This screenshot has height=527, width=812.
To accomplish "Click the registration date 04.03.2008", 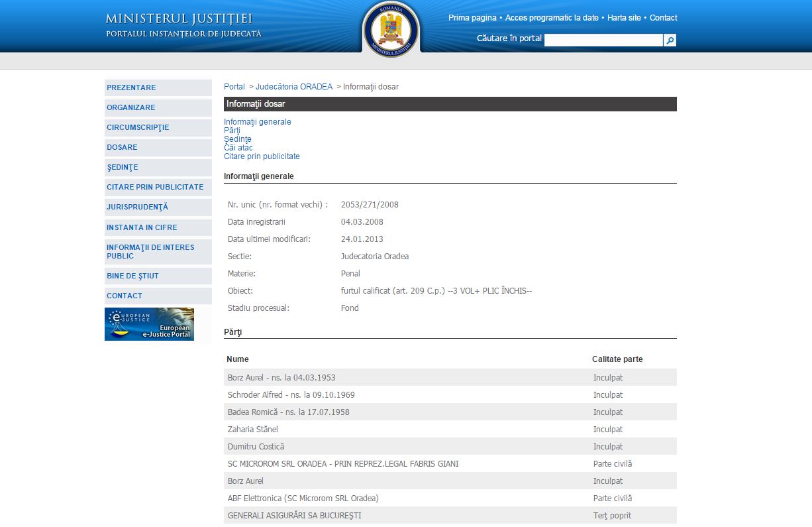I will (x=362, y=222).
